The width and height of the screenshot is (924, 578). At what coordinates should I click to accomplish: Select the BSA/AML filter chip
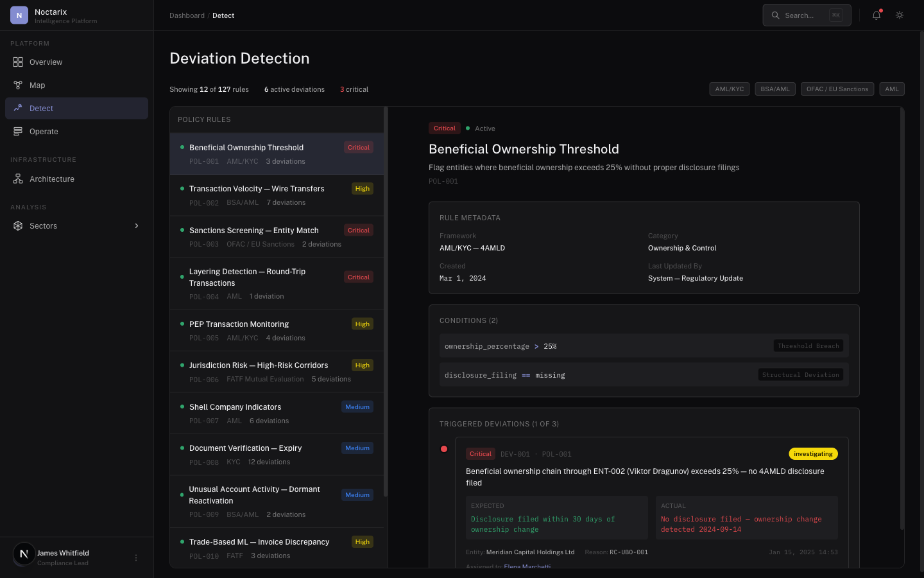coord(775,89)
